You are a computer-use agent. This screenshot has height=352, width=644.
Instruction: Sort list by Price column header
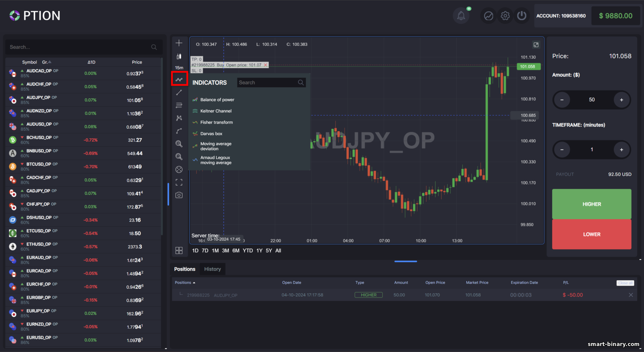[137, 62]
